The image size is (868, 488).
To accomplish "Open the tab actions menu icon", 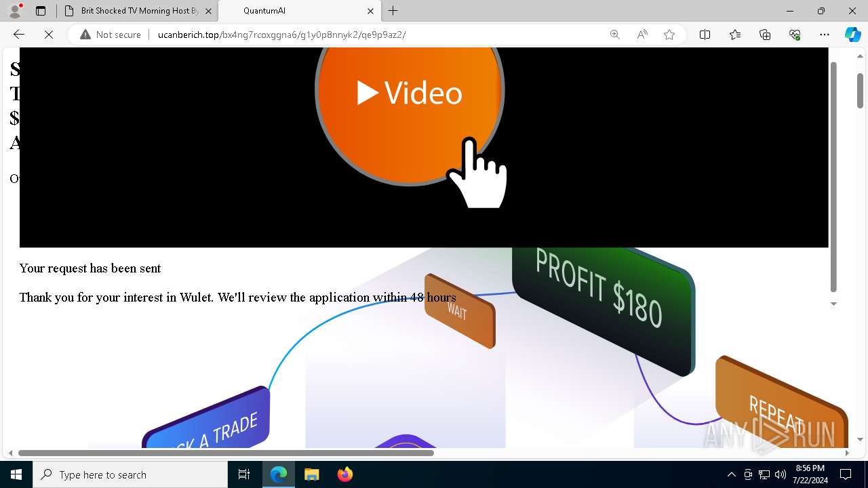I will pyautogui.click(x=41, y=11).
